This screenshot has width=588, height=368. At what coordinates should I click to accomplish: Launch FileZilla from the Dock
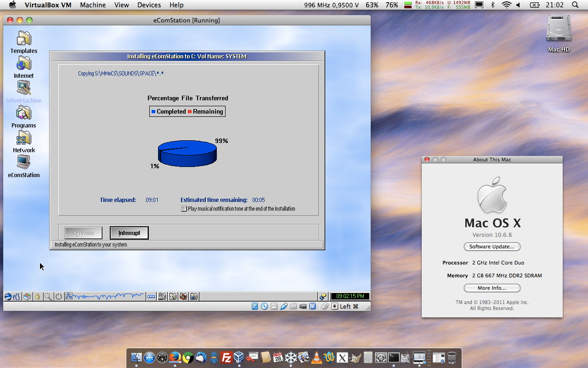coord(226,357)
